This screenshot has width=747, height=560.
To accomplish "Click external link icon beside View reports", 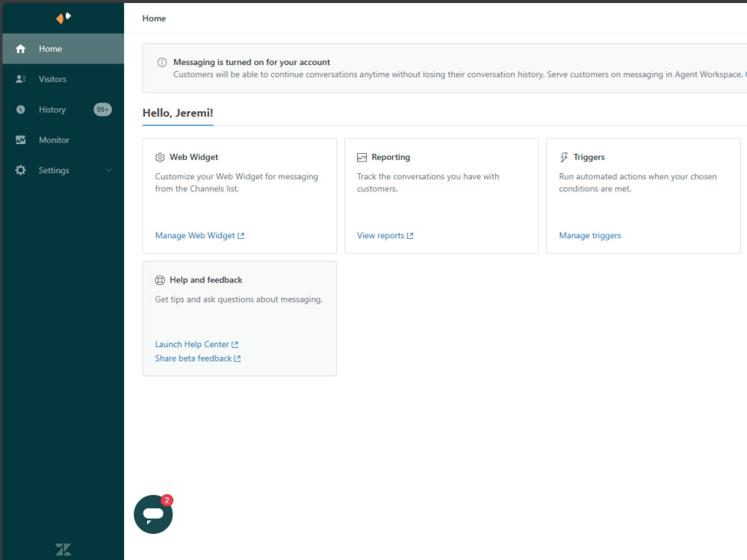I will [x=410, y=236].
